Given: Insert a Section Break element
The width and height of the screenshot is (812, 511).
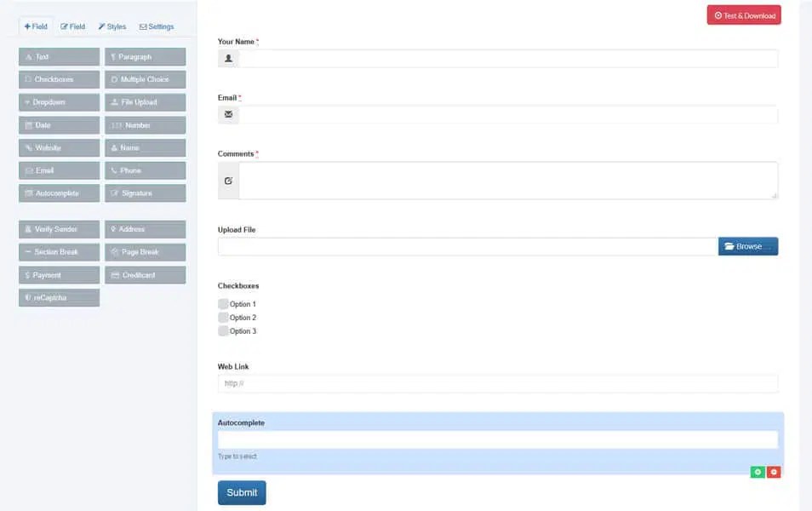Looking at the screenshot, I should click(x=58, y=251).
